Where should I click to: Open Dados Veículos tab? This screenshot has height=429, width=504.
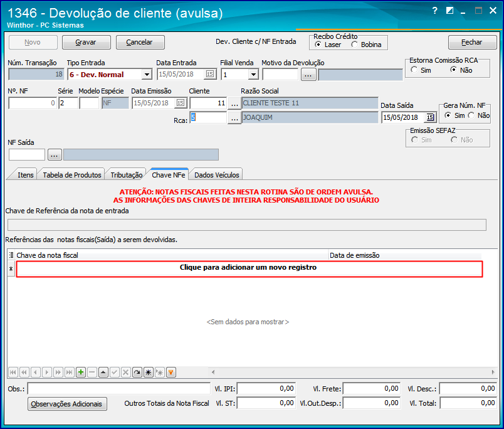[x=217, y=174]
